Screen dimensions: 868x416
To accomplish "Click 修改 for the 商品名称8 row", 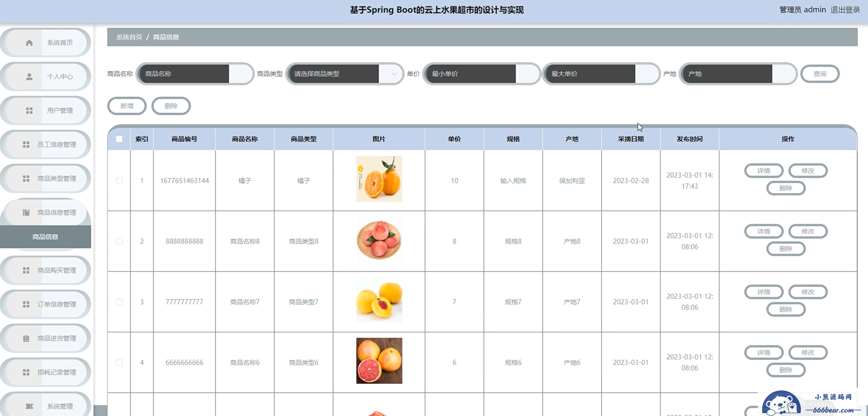I will pos(808,232).
